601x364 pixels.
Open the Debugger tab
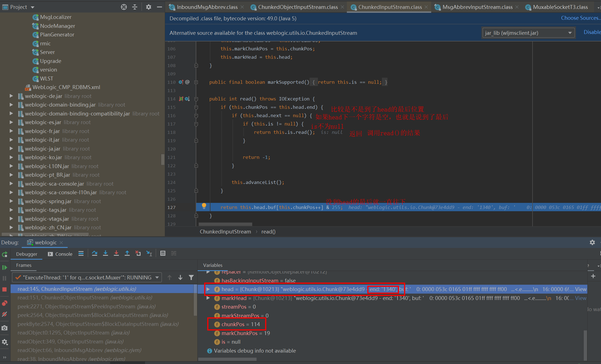click(x=26, y=254)
